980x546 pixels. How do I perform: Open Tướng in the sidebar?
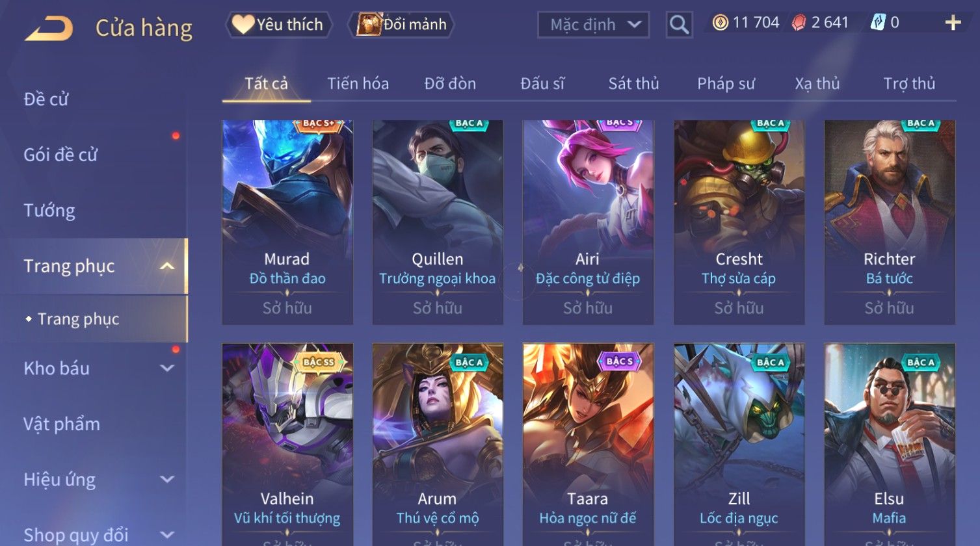49,211
